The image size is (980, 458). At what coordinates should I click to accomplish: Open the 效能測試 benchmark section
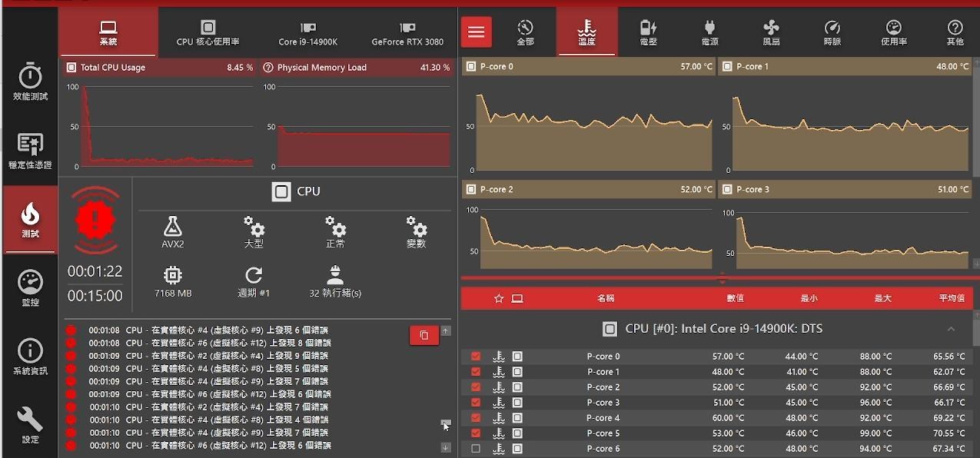(x=30, y=82)
